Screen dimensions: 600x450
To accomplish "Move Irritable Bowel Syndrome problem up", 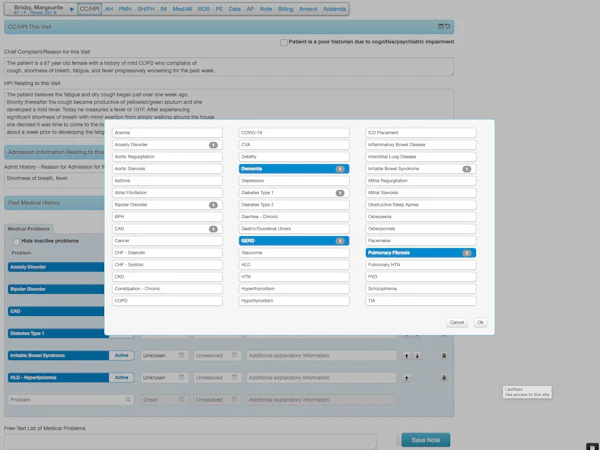I will [x=406, y=356].
